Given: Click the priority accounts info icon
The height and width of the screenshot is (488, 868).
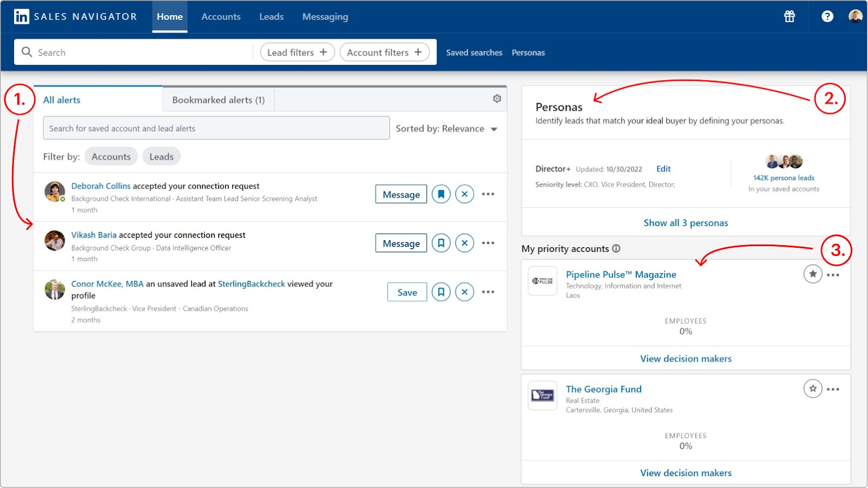Looking at the screenshot, I should pyautogui.click(x=616, y=248).
